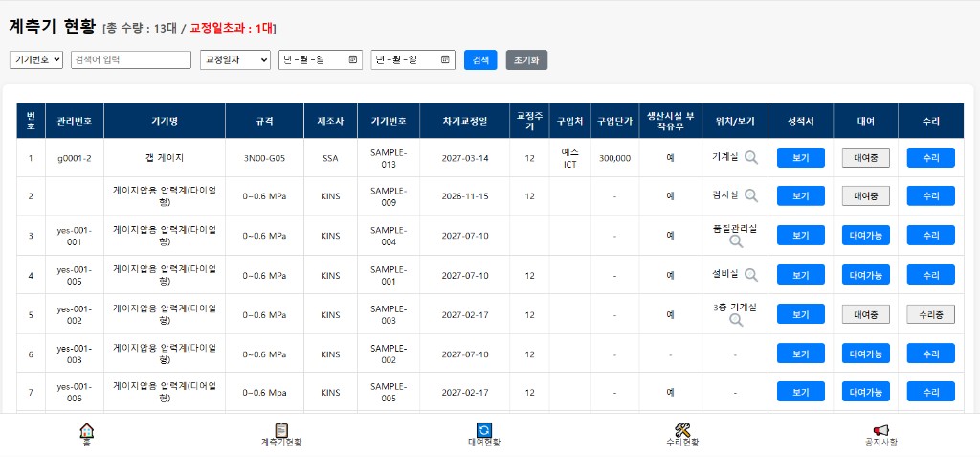This screenshot has height=457, width=980.
Task: Open calendar picker of start date field
Action: 352,59
